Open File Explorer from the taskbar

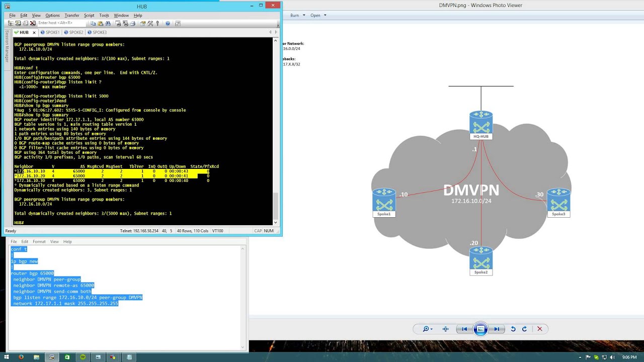coord(36,357)
